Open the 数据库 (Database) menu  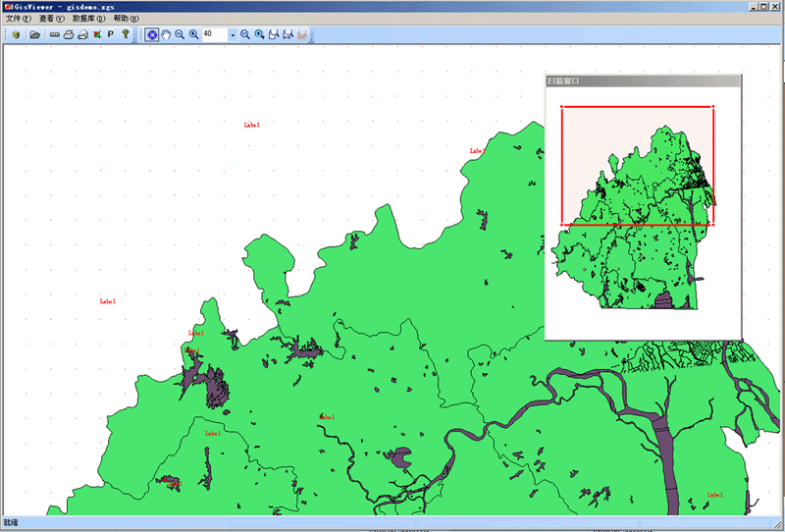88,19
